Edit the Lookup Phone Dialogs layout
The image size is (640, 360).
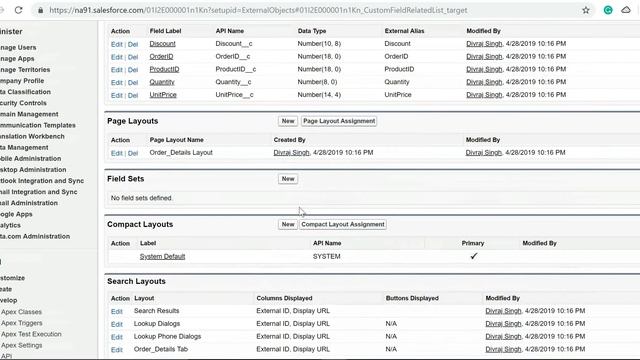coord(116,337)
